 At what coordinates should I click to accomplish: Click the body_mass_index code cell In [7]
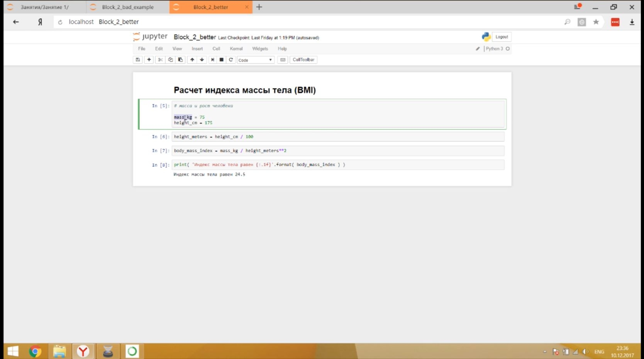[x=338, y=151]
